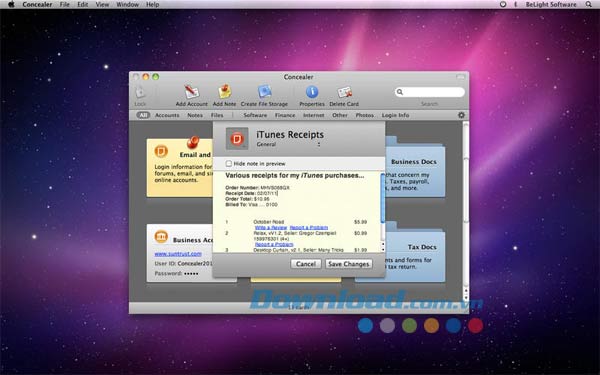Select the Tax Docs folder card
This screenshot has height=375, width=600.
(x=415, y=253)
